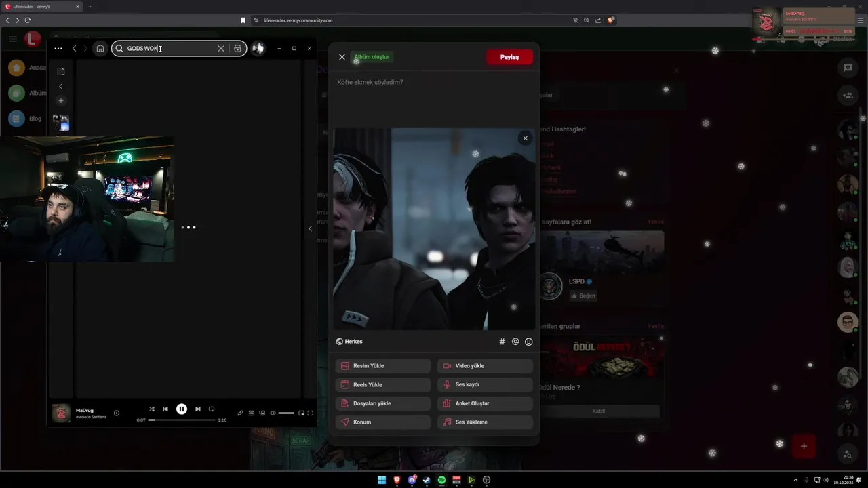
Task: Open Brave Shields icon in address bar
Action: pos(610,20)
